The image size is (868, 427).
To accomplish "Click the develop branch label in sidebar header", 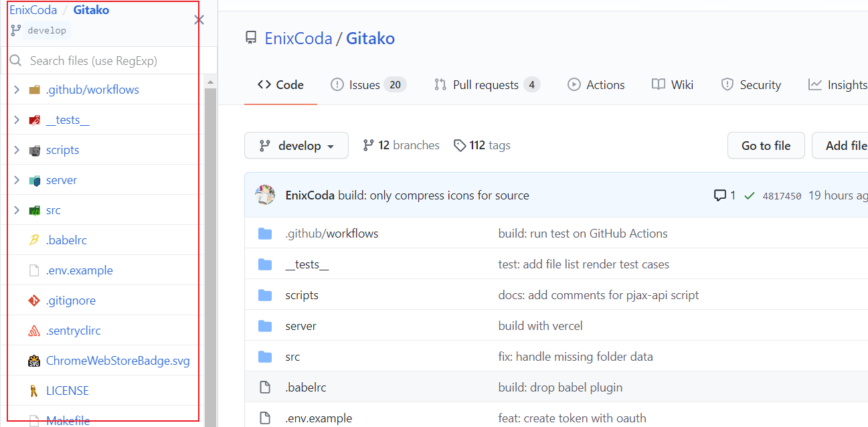I will click(x=47, y=30).
